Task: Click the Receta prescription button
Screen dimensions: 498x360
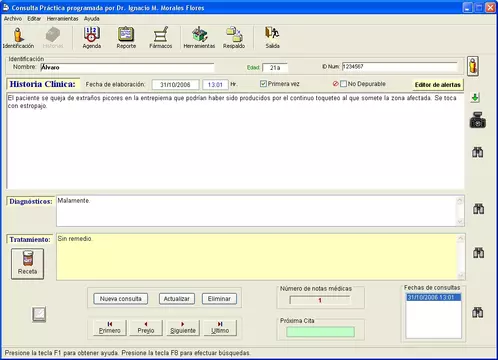Action: coord(27,264)
